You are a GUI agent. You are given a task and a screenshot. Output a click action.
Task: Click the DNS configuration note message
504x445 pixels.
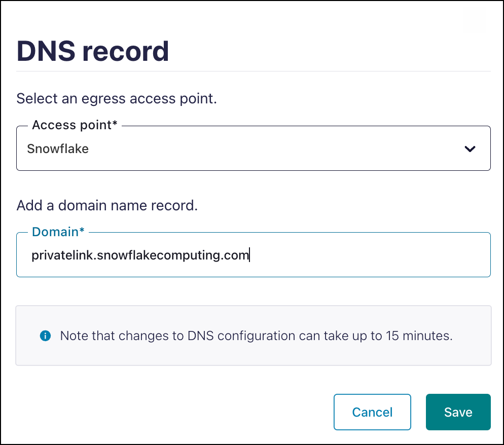click(256, 336)
